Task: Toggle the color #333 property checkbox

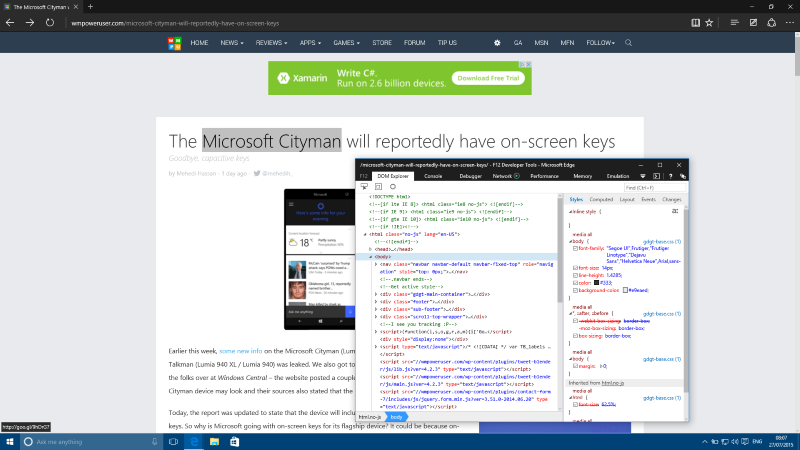Action: click(575, 283)
